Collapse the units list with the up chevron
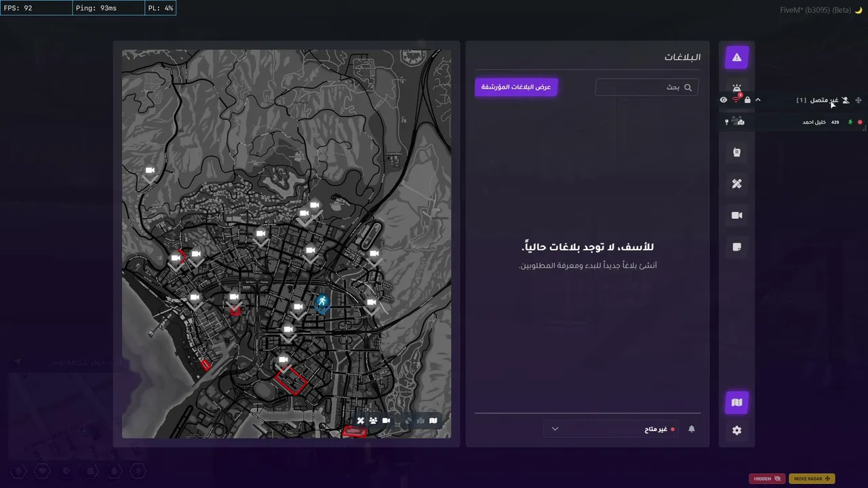This screenshot has height=488, width=868. [x=758, y=100]
